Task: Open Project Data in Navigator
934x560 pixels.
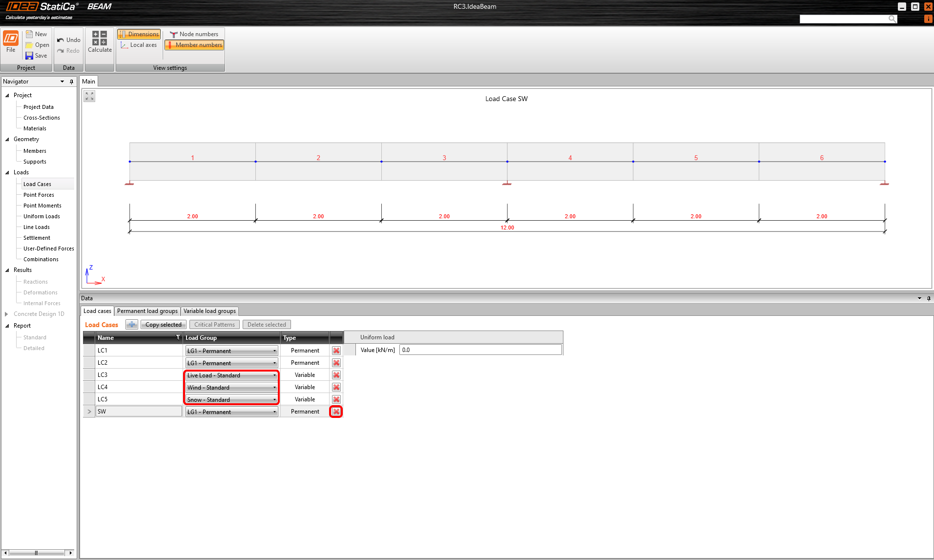Action: [x=39, y=107]
